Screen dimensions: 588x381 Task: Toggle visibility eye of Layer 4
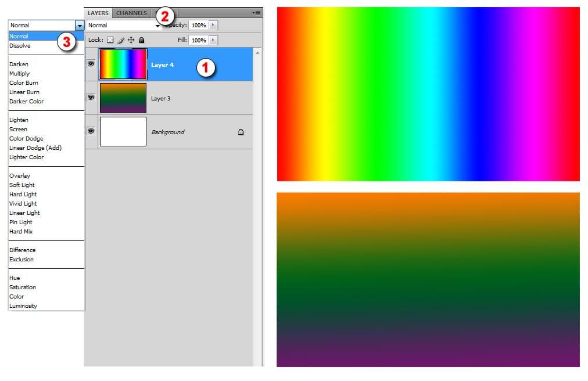click(x=91, y=64)
